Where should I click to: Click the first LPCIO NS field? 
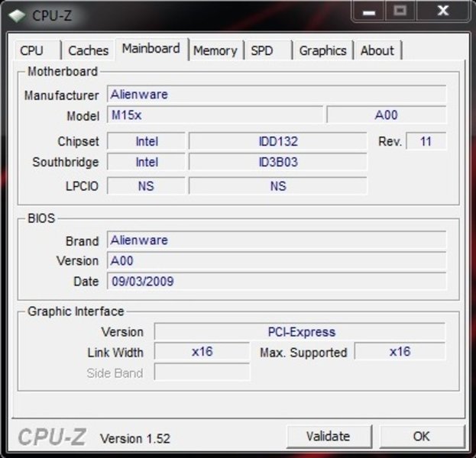[147, 185]
